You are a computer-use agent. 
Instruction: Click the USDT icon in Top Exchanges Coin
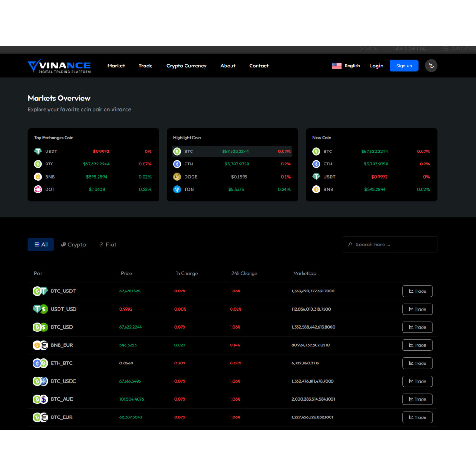(38, 151)
